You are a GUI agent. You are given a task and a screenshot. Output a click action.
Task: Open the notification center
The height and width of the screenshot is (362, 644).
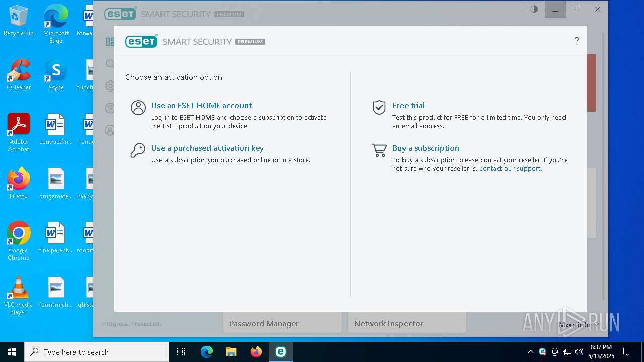tap(627, 352)
